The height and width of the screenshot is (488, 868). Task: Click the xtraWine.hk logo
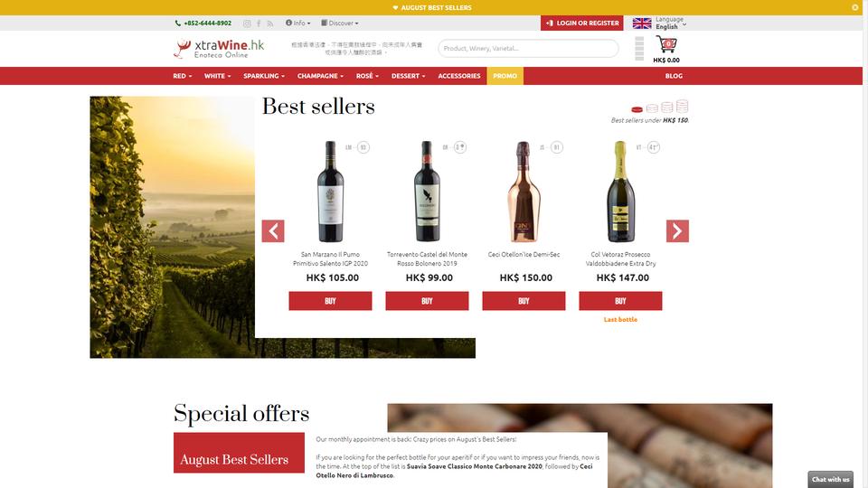pos(219,49)
